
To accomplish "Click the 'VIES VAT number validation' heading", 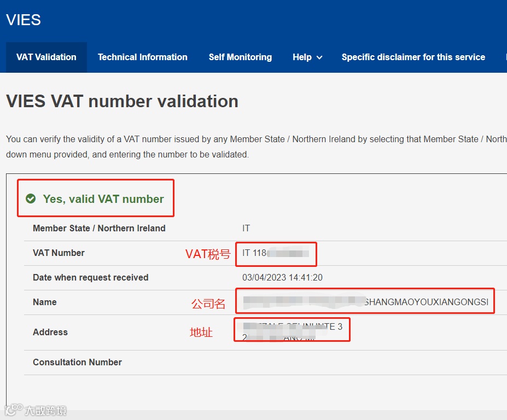I will [122, 101].
